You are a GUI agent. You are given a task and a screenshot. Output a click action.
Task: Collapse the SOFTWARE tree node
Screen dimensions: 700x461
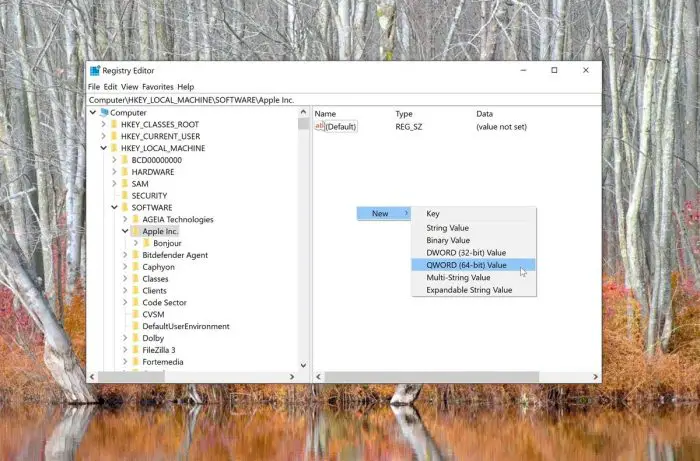tap(114, 208)
